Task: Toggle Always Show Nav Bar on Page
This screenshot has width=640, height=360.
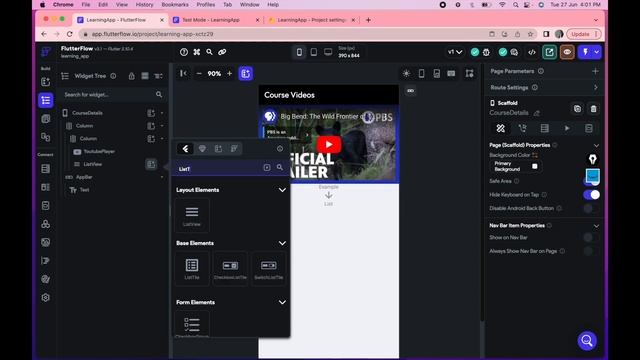Action: coord(591,251)
